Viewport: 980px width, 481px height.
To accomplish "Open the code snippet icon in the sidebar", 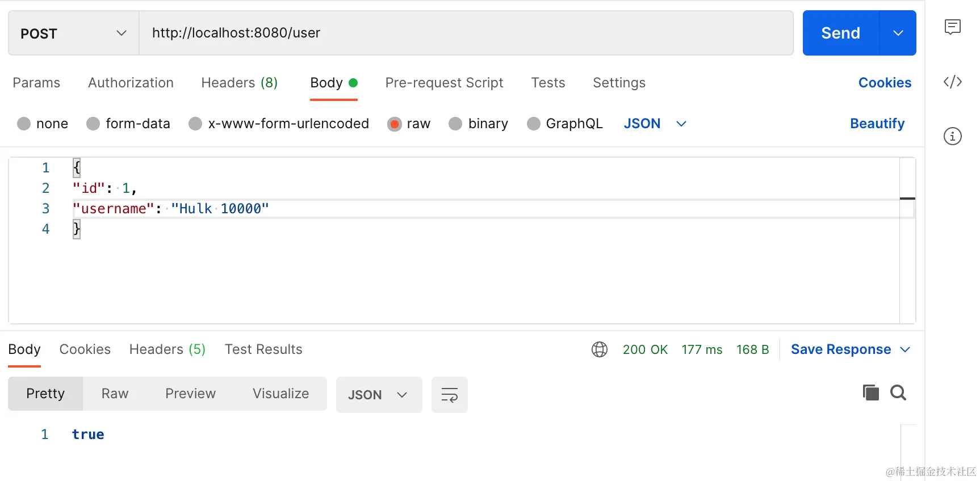I will point(952,82).
